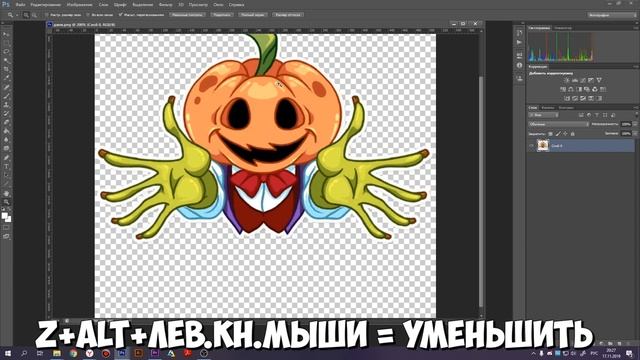Select the Hand tool
Screen dimensions: 640x360
pos(6,193)
